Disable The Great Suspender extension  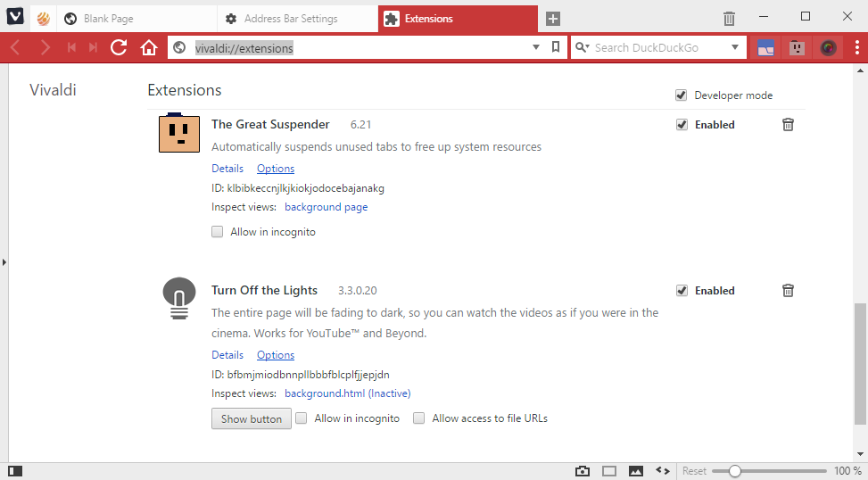[682, 125]
